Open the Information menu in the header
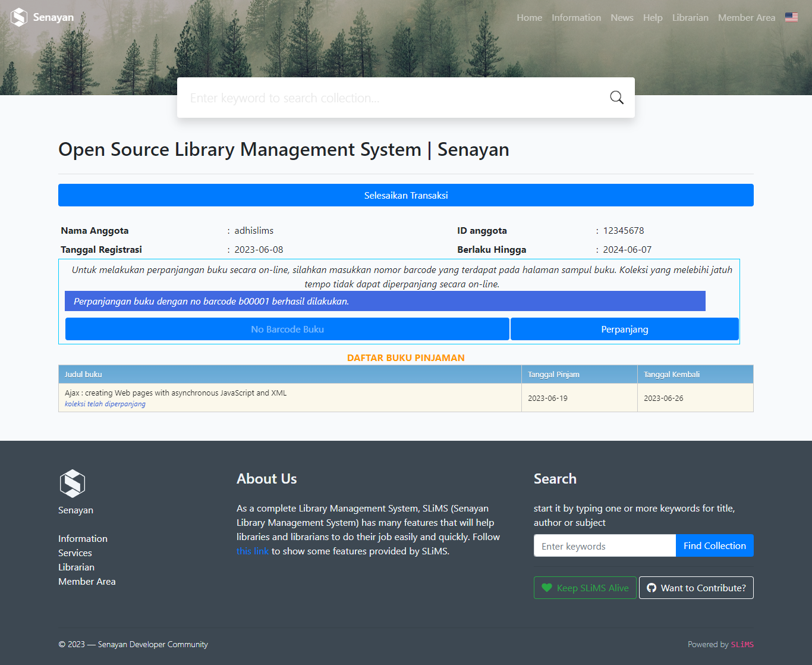 576,18
